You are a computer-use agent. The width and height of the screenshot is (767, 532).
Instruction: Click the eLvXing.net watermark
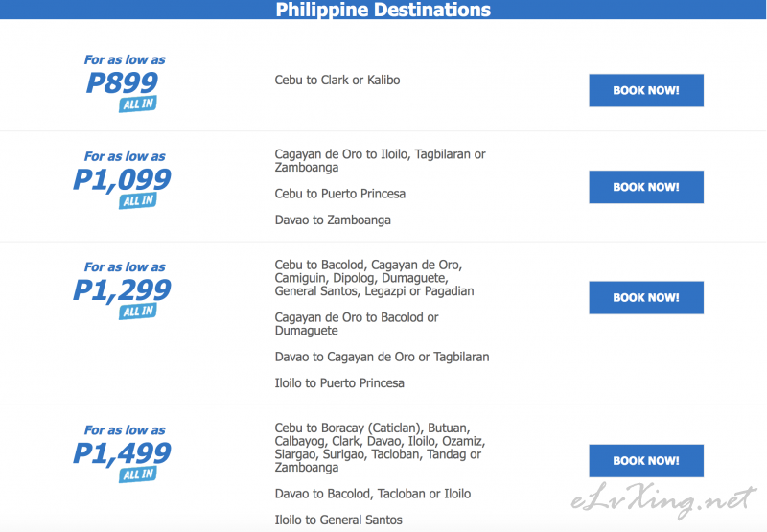tap(663, 499)
